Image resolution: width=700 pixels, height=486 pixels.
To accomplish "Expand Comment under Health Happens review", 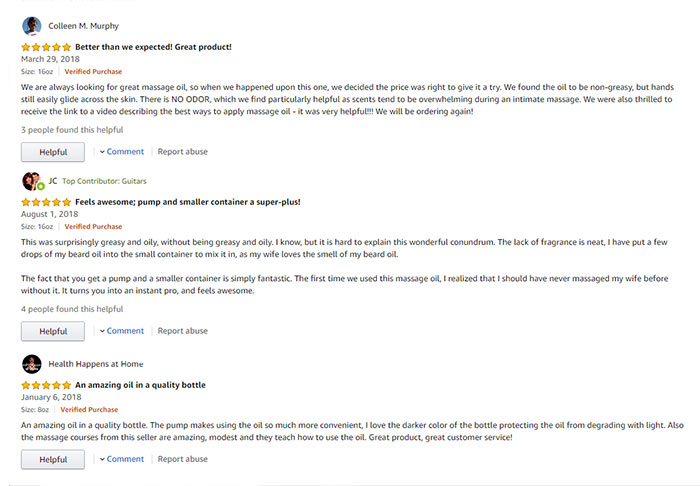I will point(122,459).
